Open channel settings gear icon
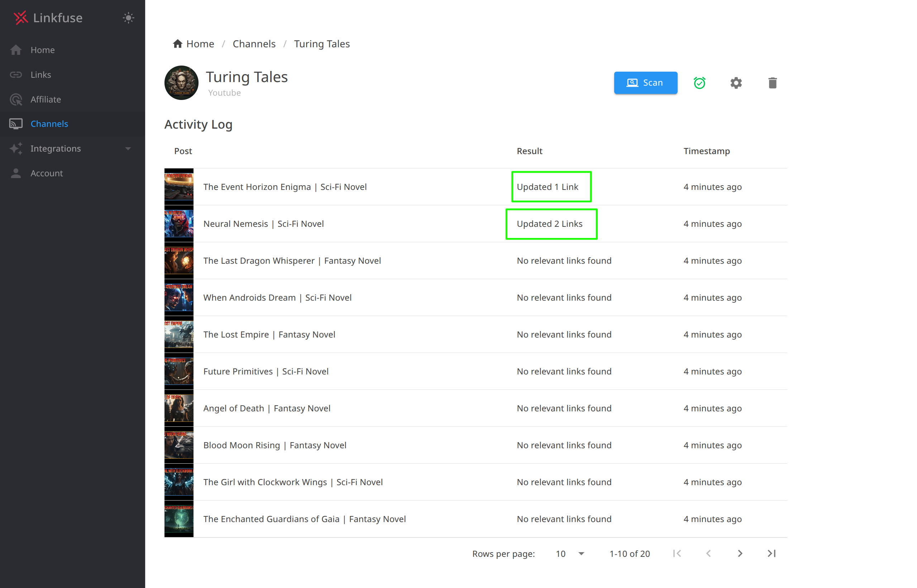Viewport: 917px width, 588px height. click(x=736, y=82)
